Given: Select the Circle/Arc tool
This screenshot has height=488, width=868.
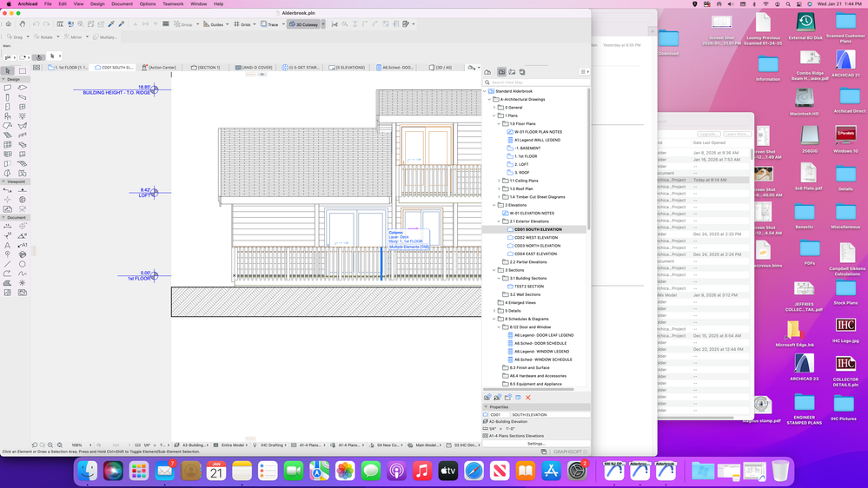Looking at the screenshot, I should [x=22, y=264].
